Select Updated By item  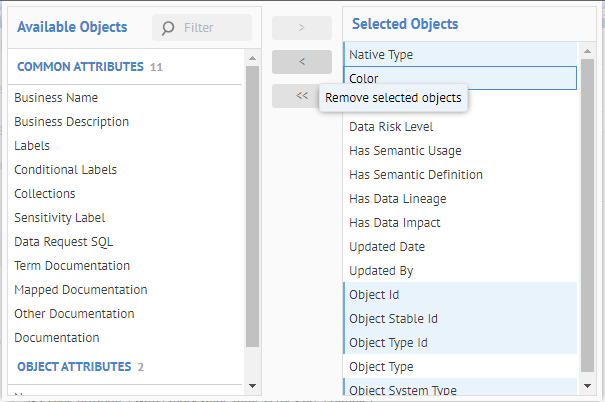[460, 270]
